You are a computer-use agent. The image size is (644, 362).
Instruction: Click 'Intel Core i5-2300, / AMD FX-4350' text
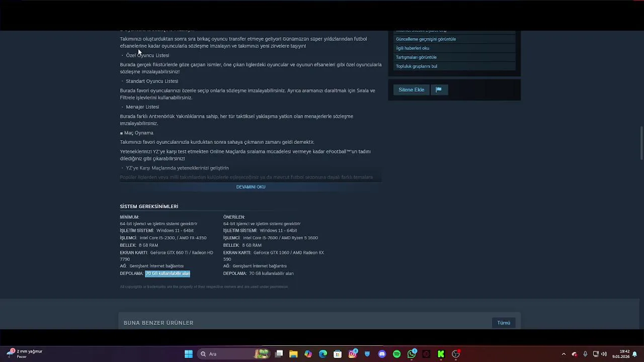[x=173, y=238]
